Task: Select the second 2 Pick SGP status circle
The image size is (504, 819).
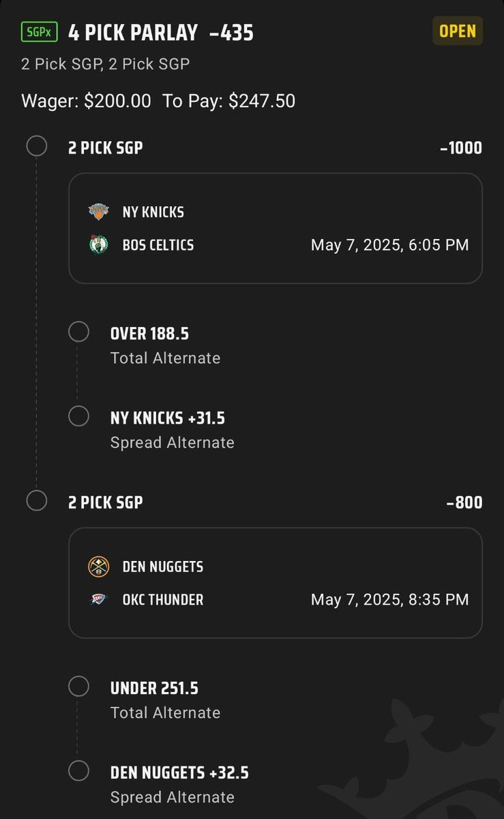Action: [x=36, y=502]
